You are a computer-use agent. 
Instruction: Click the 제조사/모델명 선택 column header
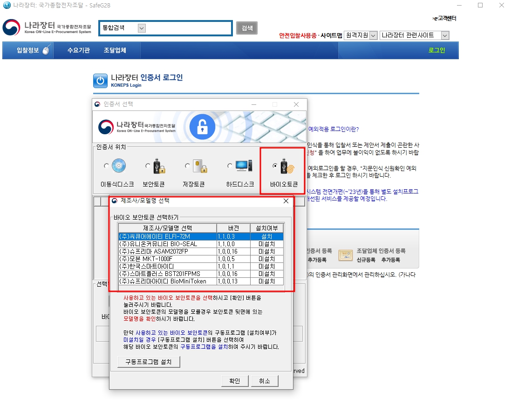pos(168,228)
